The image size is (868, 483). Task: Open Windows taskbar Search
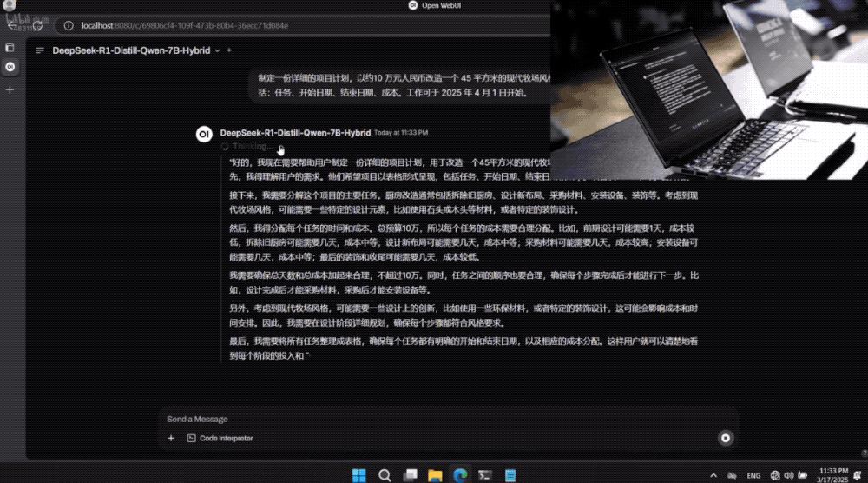pyautogui.click(x=384, y=475)
